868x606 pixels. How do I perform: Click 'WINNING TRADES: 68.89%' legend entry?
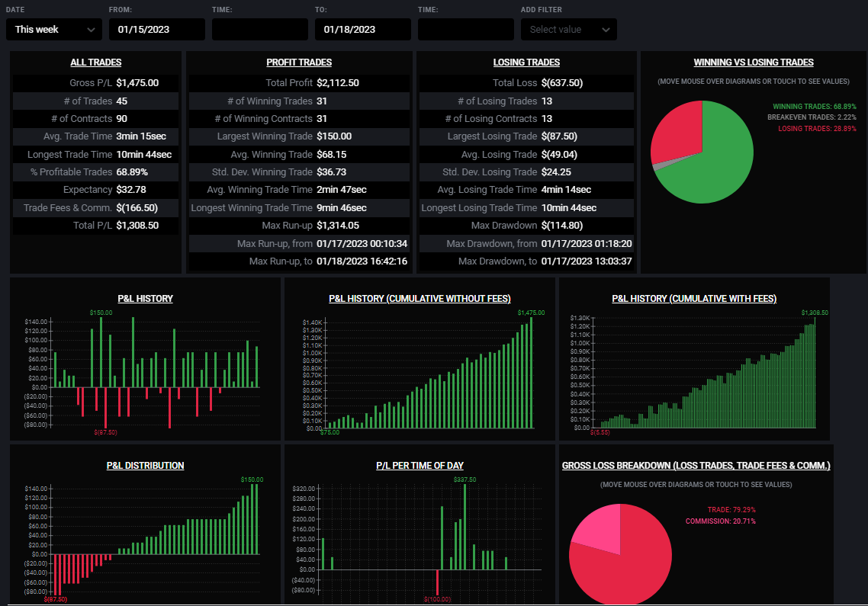(x=815, y=106)
